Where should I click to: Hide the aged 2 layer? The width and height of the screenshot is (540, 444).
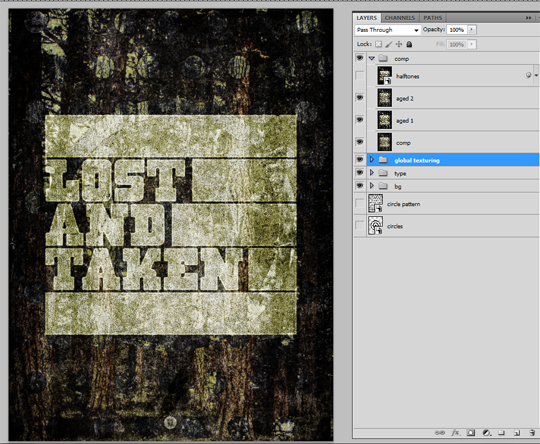click(360, 98)
